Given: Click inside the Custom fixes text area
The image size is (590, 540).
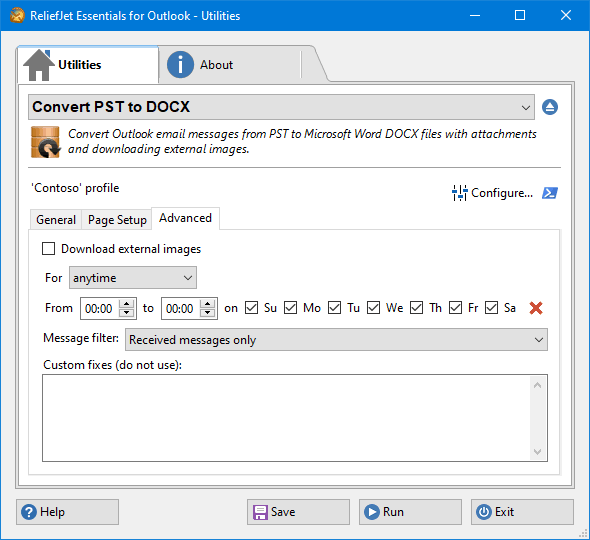Looking at the screenshot, I should (286, 418).
